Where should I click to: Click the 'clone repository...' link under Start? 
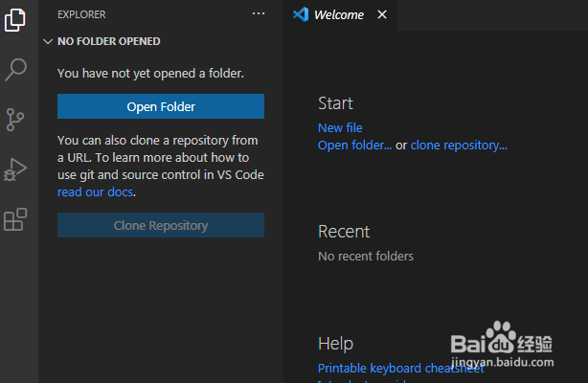[459, 146]
